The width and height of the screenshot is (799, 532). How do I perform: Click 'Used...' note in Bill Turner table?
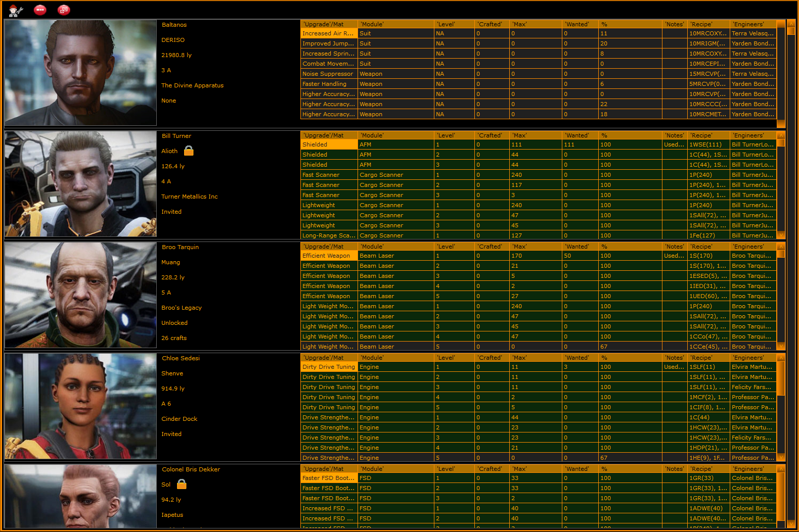tap(675, 144)
